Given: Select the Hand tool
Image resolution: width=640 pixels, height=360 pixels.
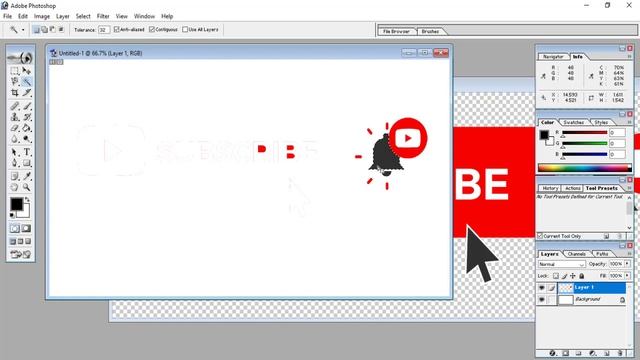Looking at the screenshot, I should tap(15, 187).
